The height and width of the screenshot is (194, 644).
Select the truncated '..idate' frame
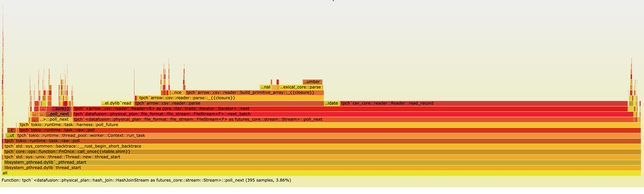[x=331, y=104]
